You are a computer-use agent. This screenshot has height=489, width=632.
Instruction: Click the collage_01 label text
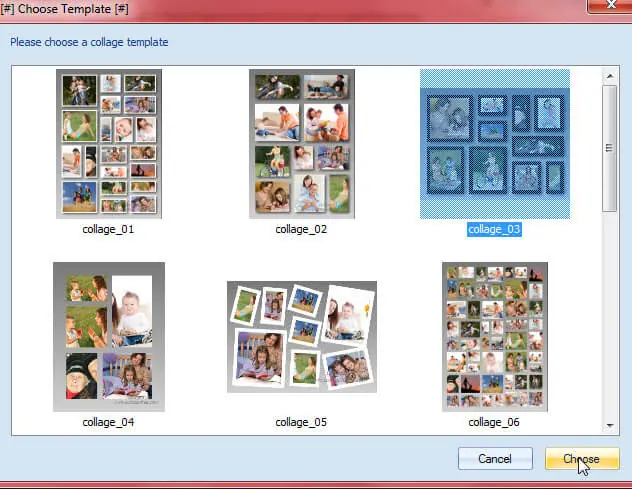coord(108,229)
